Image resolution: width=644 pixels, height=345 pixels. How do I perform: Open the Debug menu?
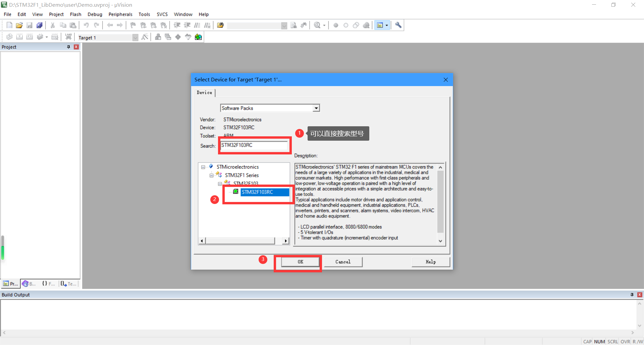[x=95, y=14]
